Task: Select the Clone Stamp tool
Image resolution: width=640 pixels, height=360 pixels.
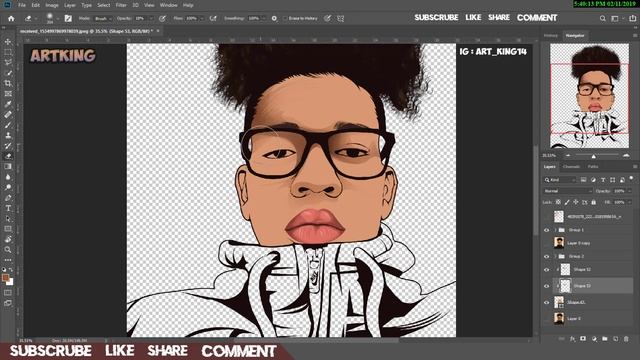Action: pyautogui.click(x=8, y=136)
